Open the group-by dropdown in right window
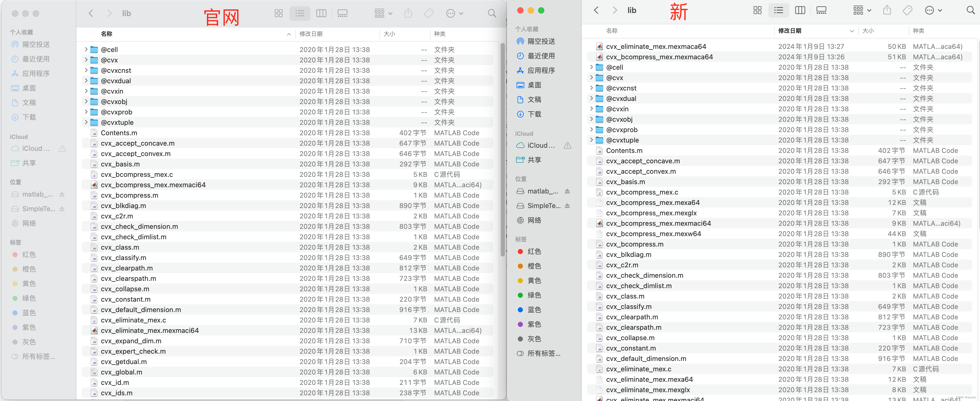980x401 pixels. click(x=862, y=10)
